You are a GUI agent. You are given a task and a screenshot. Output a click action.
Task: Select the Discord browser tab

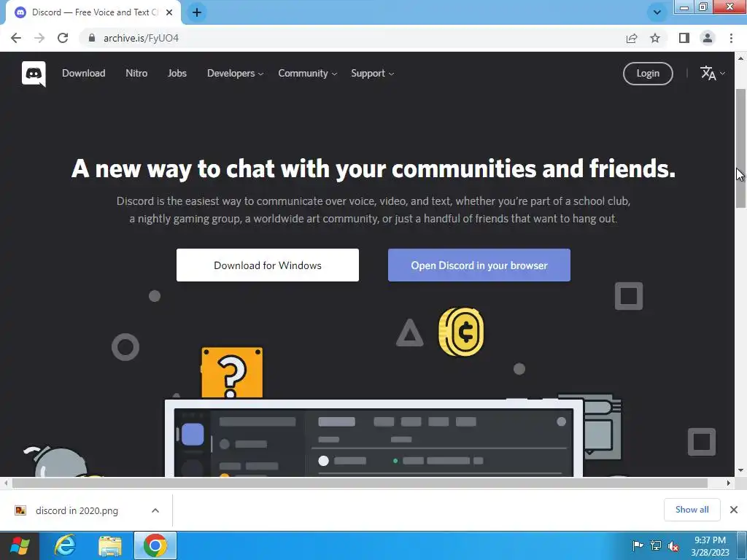[93, 12]
